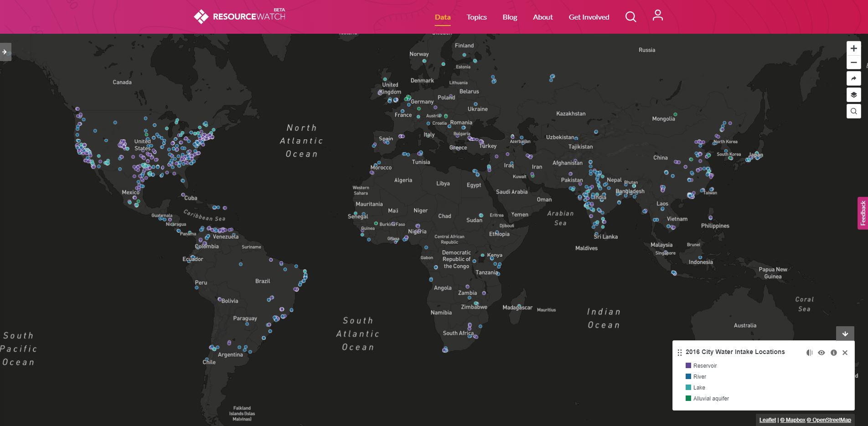Toggle visibility of City Water Intake layer
The width and height of the screenshot is (868, 426).
(821, 353)
